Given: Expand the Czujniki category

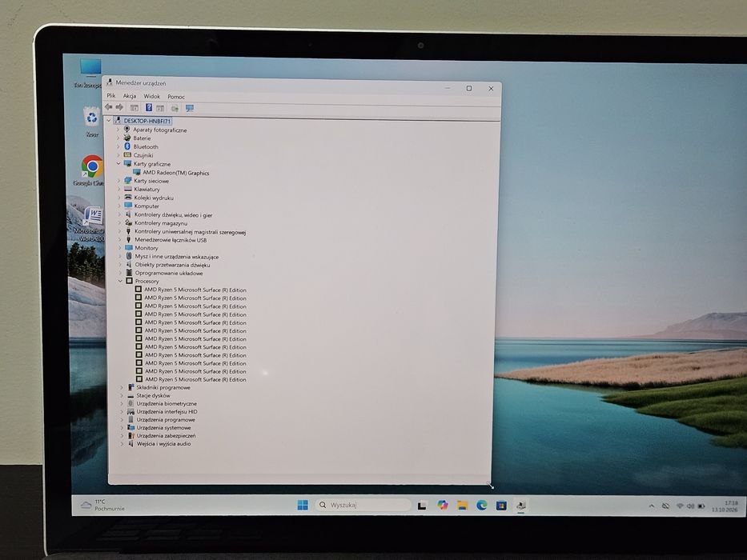Looking at the screenshot, I should coord(118,154).
